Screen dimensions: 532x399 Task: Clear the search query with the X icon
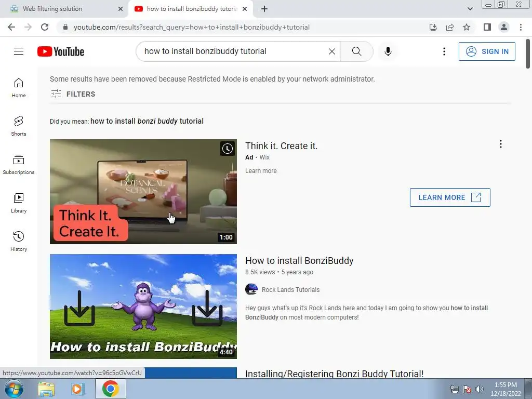(x=332, y=51)
